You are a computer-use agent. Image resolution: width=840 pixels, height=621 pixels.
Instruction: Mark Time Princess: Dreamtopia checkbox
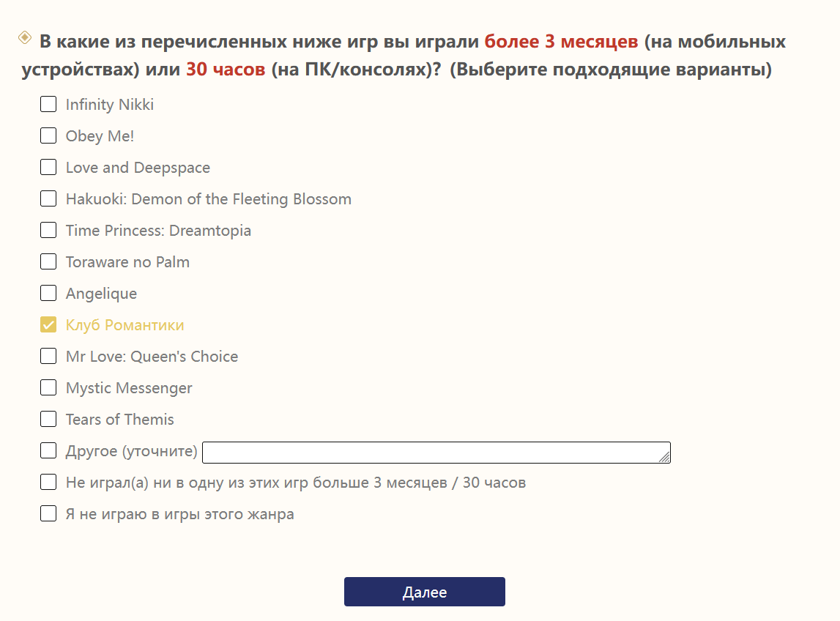coord(48,231)
